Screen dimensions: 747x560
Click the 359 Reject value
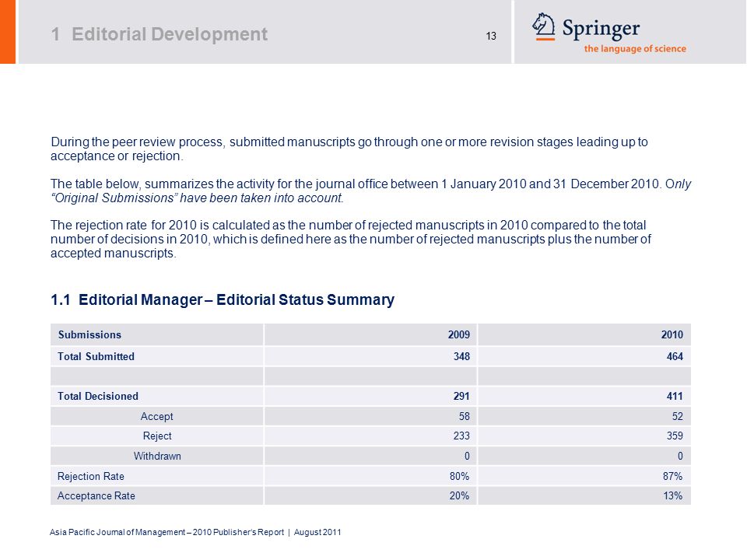[x=675, y=436]
